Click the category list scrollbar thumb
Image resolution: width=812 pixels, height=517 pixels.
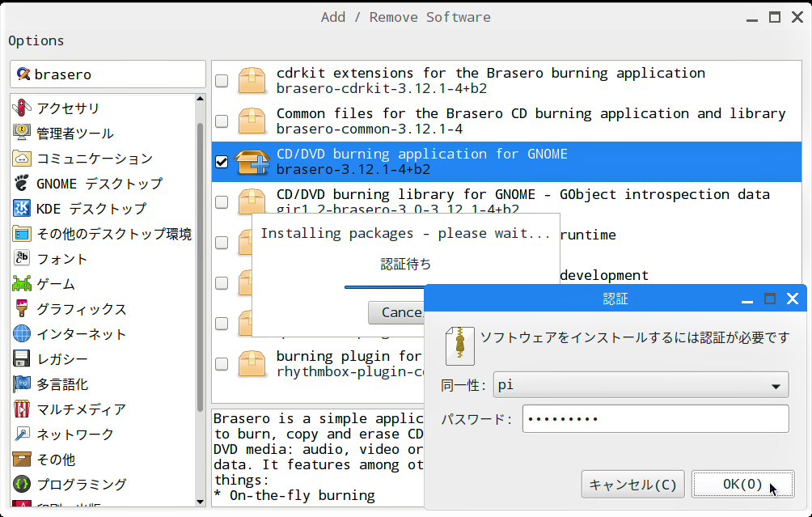pyautogui.click(x=201, y=267)
